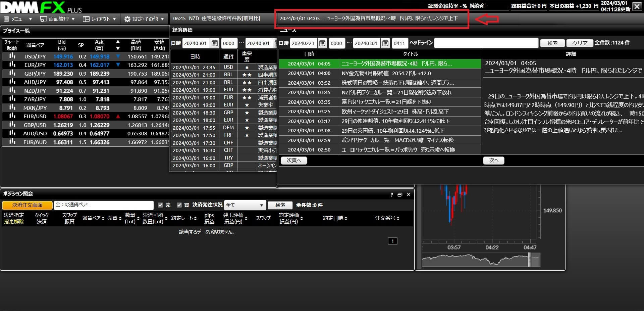Launch chart for USD/JPY row
Viewport: 644px width, 311px height.
(x=12, y=56)
